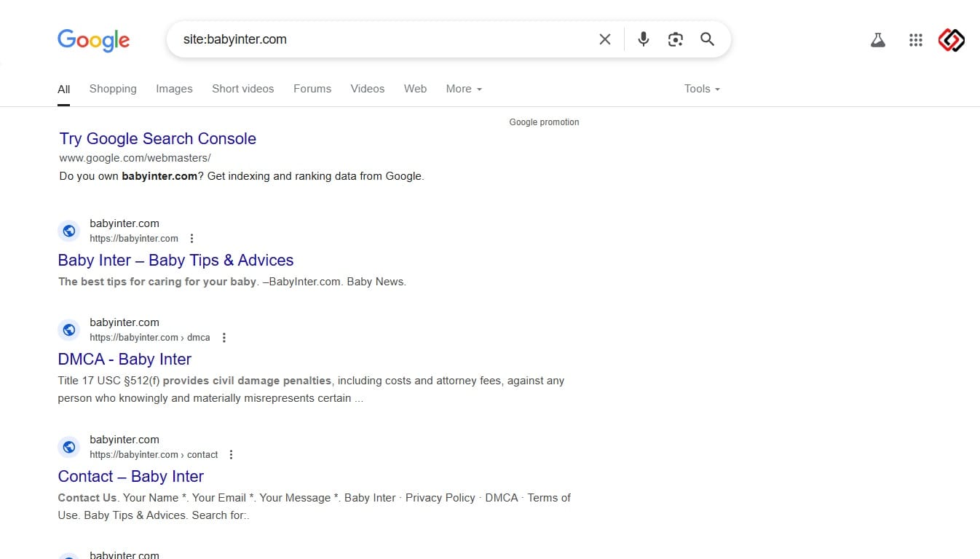Open the Short videos tab
Screen dimensions: 980x559
tap(243, 89)
